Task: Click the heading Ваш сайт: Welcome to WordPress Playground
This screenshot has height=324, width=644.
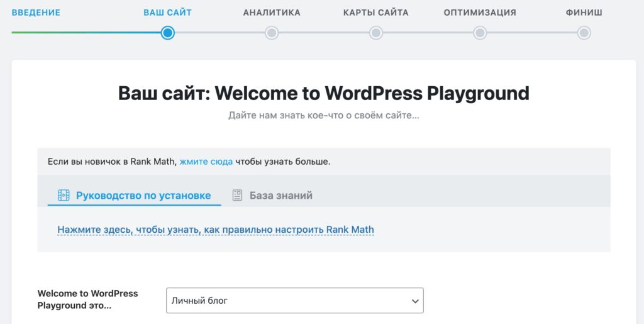Action: pyautogui.click(x=324, y=93)
